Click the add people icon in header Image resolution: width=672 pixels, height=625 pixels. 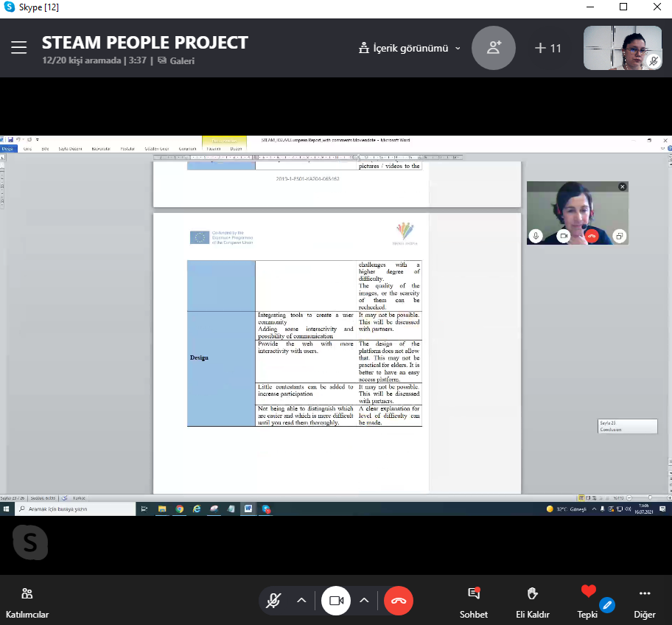494,48
